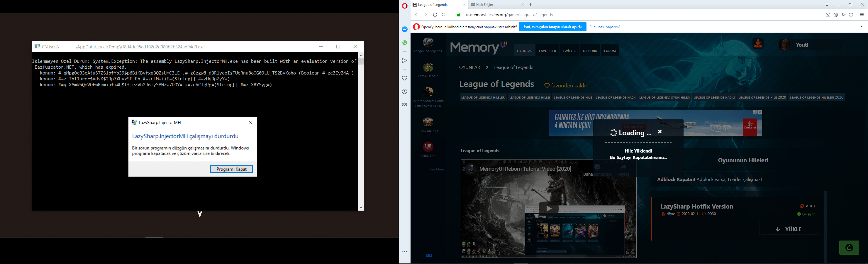Open the sidebar three-dots setup menu
The image size is (868, 264).
click(x=405, y=252)
